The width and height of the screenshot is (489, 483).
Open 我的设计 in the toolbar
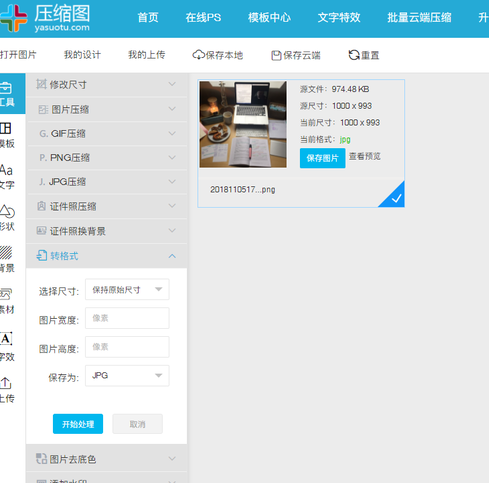[x=82, y=55]
